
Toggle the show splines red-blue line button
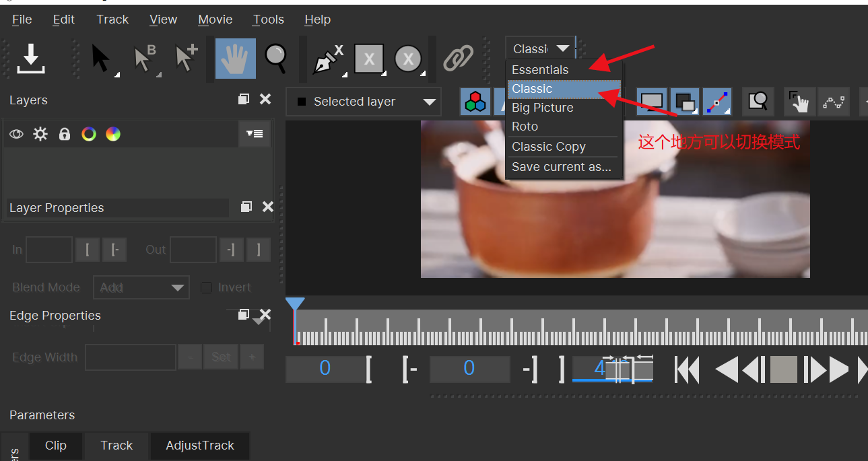point(718,102)
